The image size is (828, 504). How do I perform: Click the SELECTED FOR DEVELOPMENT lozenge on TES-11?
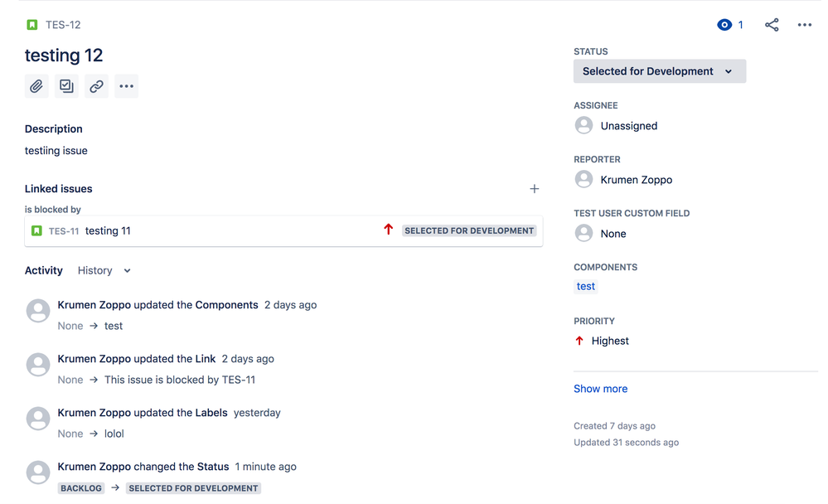pos(469,230)
